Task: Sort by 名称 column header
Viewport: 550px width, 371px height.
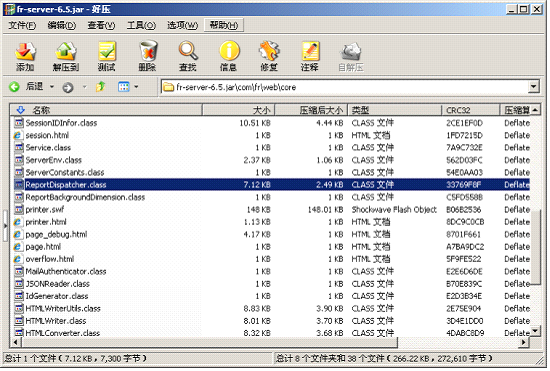Action: 106,110
